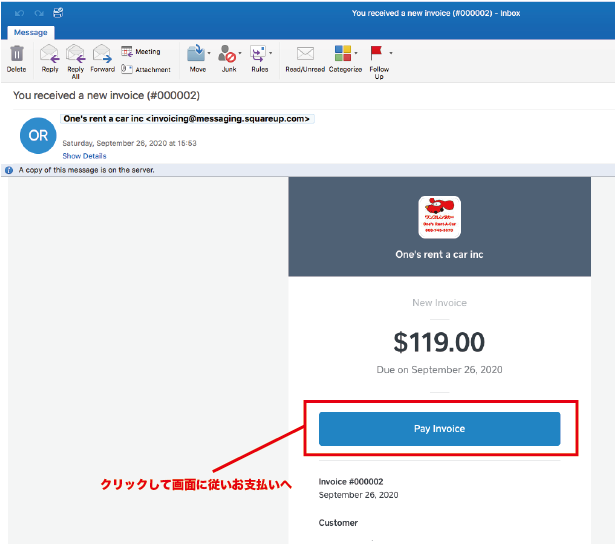Image resolution: width=615 pixels, height=544 pixels.
Task: Expand the Categorize color options
Action: (356, 52)
